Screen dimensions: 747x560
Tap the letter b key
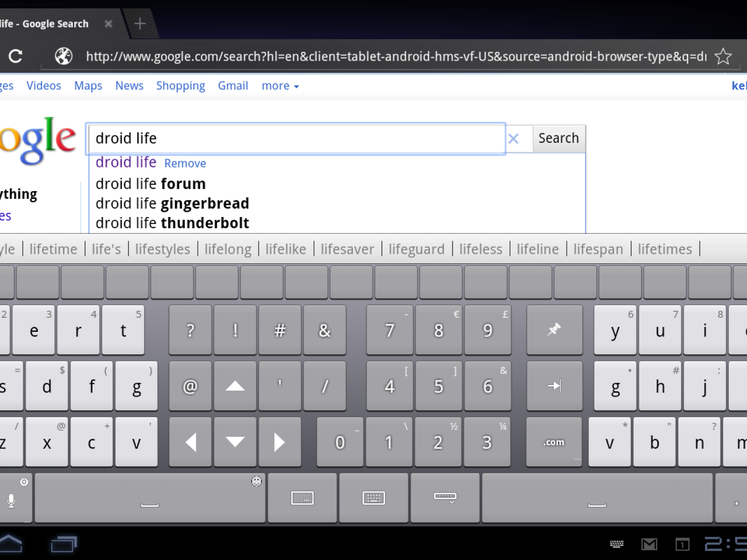tap(655, 442)
